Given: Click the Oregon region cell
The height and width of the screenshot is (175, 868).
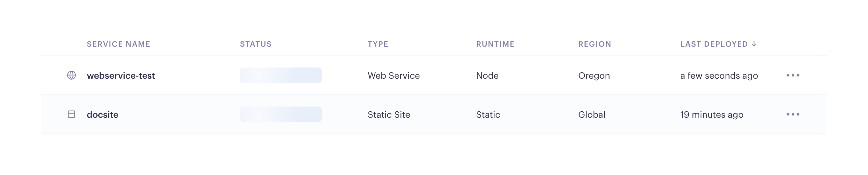Looking at the screenshot, I should tap(594, 76).
